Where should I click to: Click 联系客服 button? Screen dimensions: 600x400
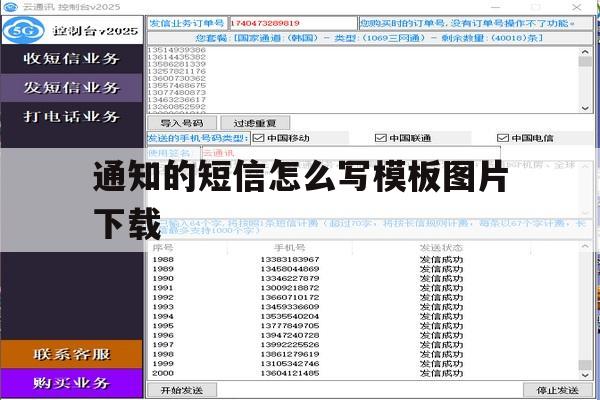coord(72,354)
